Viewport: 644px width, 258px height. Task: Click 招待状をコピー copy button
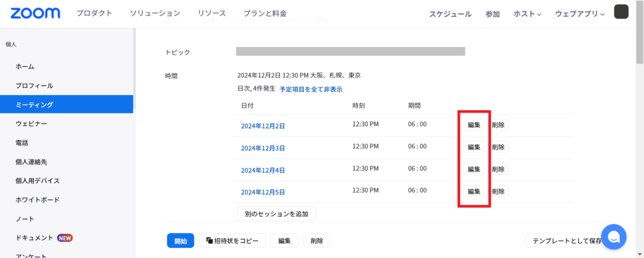click(x=232, y=241)
